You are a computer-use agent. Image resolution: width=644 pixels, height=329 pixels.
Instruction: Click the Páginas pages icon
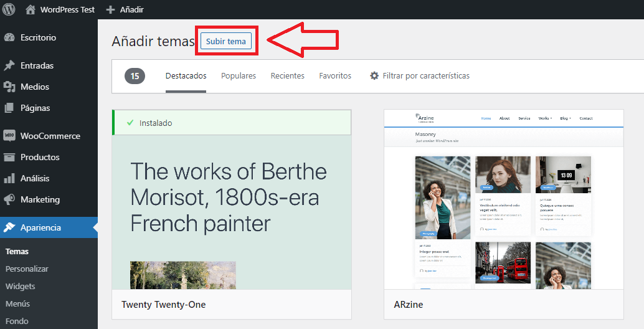pos(9,108)
